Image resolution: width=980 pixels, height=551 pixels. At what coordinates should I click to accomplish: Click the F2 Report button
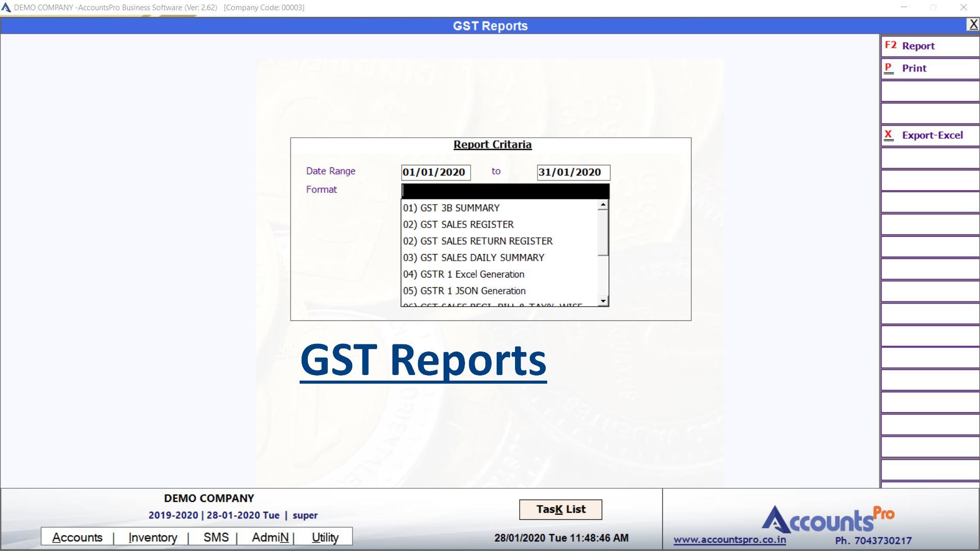pos(929,46)
